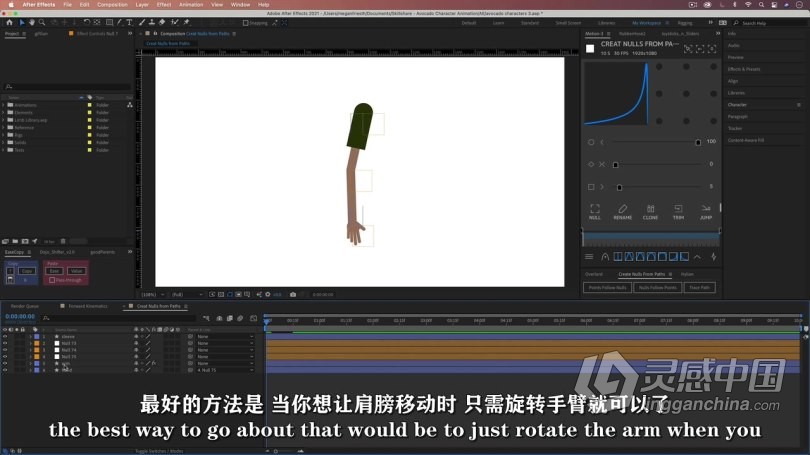Click the TRIM tool in Motion panel
This screenshot has height=455, width=810.
tap(678, 211)
